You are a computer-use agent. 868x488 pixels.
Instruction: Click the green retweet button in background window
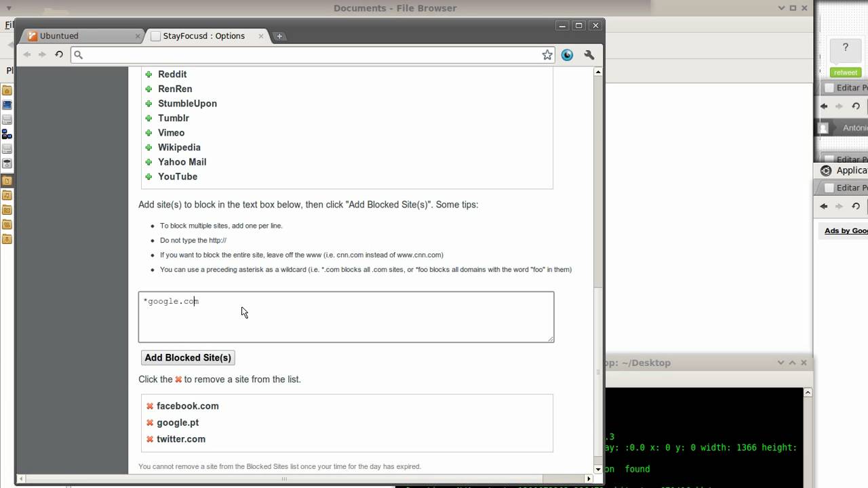[x=846, y=73]
